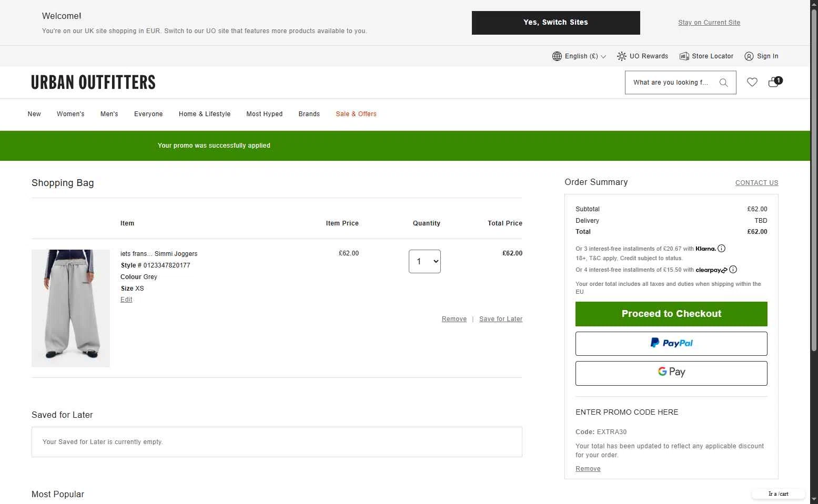Viewport: 818px width, 504px height.
Task: Open the Most Hyped menu
Action: point(265,114)
